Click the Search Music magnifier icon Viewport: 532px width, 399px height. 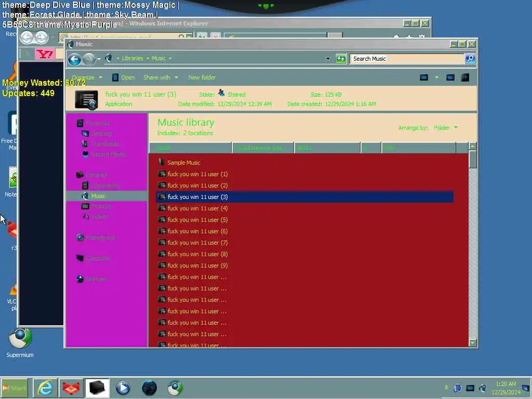click(x=470, y=58)
